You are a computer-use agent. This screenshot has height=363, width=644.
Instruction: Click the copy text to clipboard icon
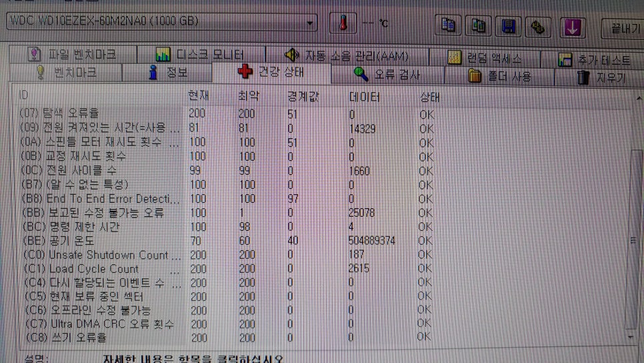pyautogui.click(x=448, y=26)
